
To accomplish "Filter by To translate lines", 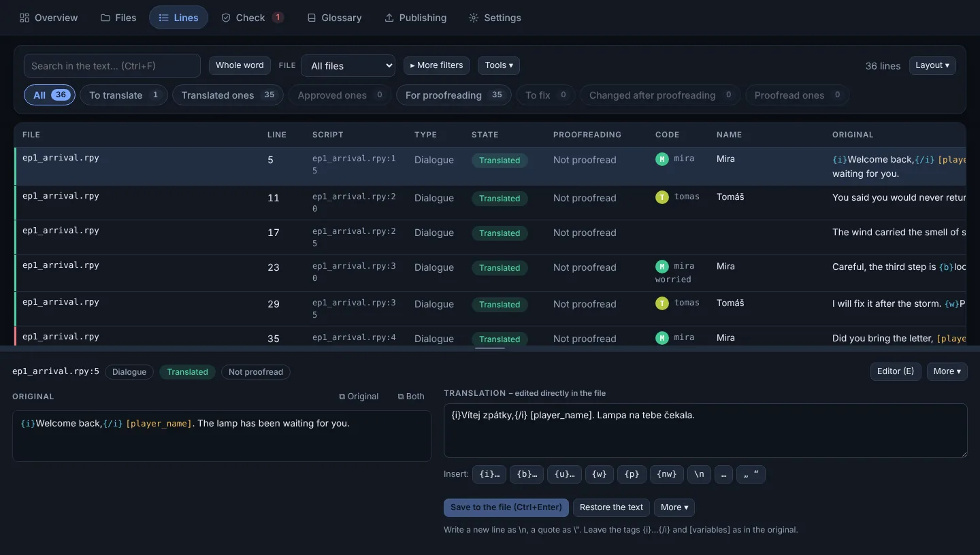I will [124, 95].
